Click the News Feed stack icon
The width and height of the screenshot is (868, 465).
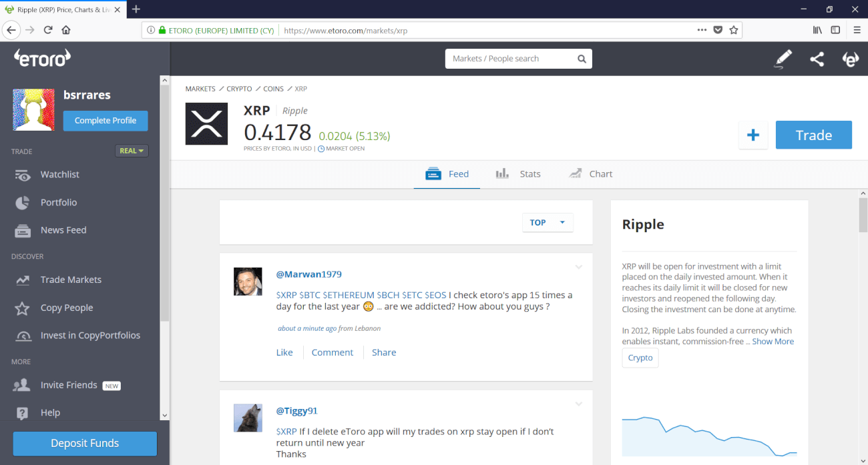point(23,231)
